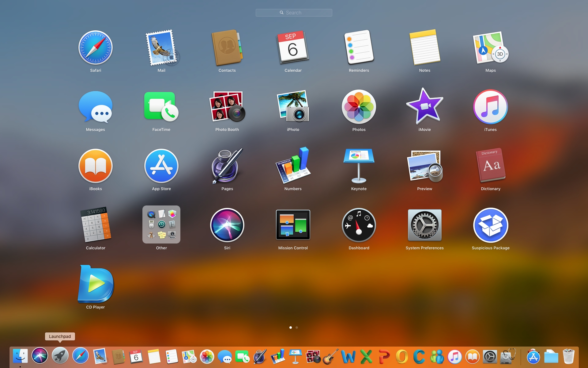Launch the Calculator app

tap(96, 225)
